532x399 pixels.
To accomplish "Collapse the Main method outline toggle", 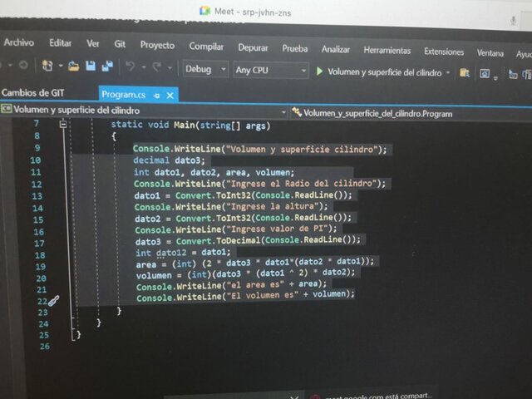I will coord(63,124).
